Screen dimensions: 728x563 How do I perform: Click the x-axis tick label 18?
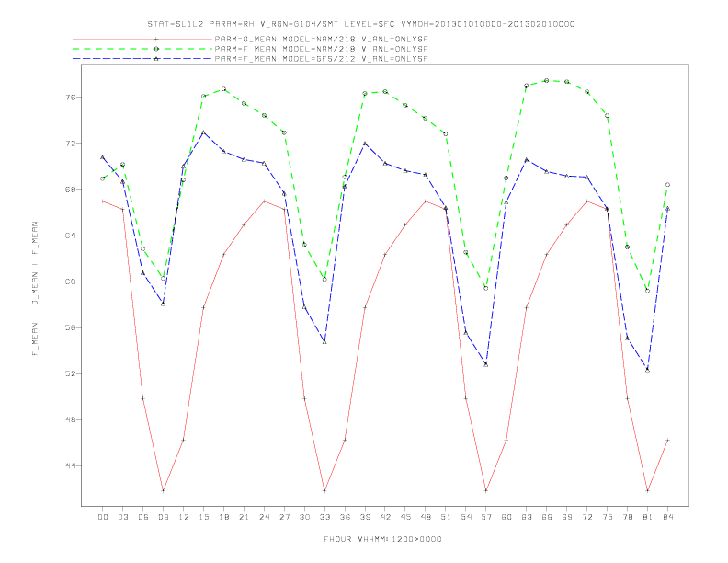[223, 517]
